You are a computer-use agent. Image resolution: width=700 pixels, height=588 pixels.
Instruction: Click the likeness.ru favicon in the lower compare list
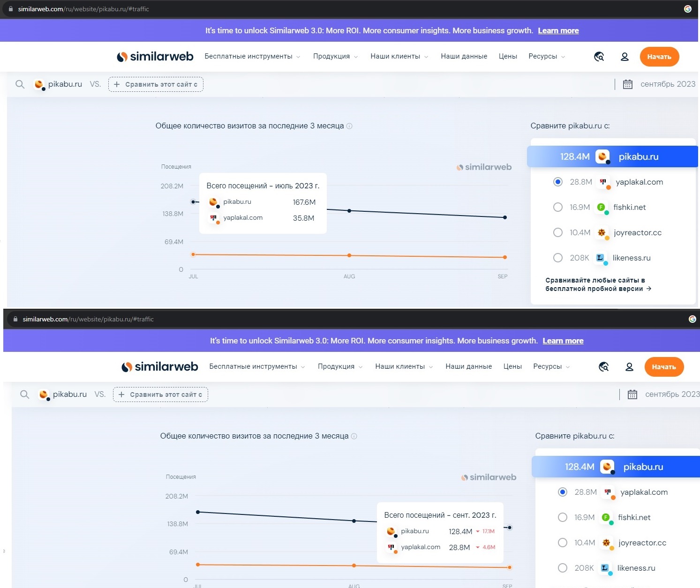605,568
